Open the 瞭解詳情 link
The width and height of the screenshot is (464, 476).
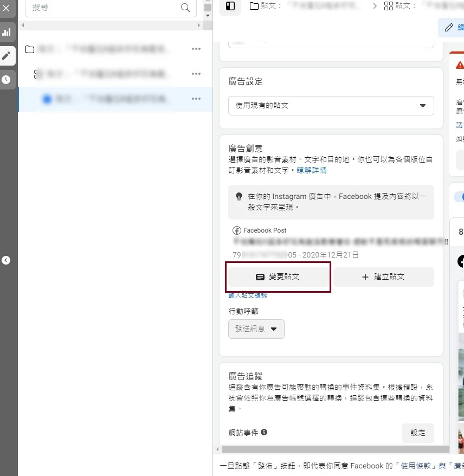pos(312,170)
